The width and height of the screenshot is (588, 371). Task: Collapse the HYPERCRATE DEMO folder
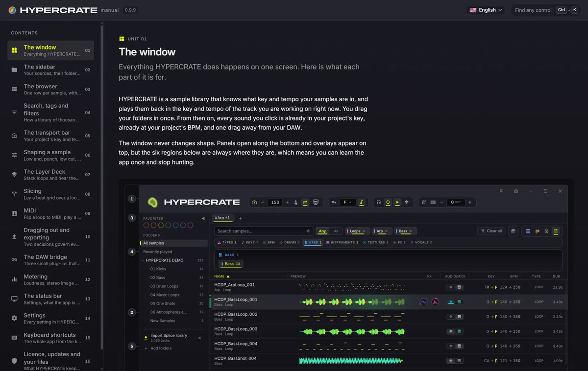(144, 260)
